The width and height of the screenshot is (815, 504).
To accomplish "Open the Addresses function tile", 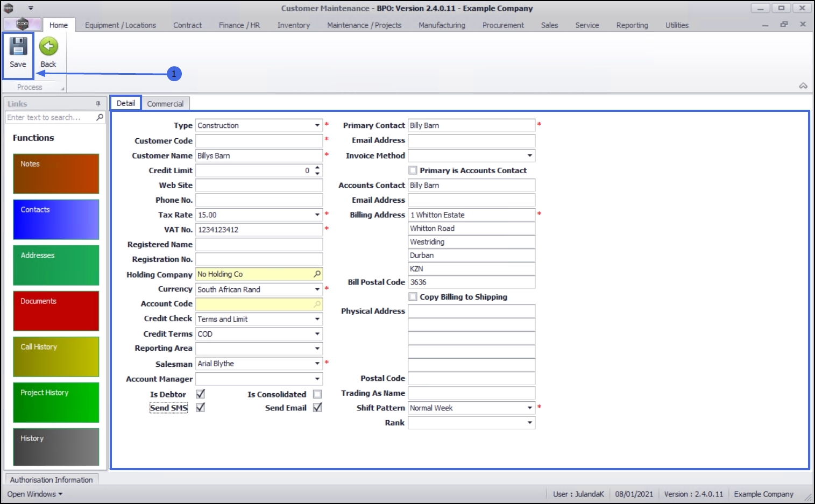I will (x=56, y=265).
